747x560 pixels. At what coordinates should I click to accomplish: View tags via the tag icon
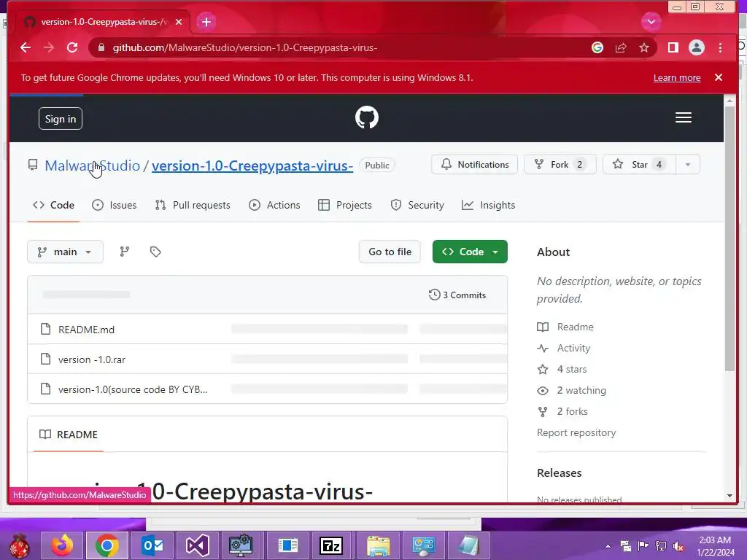pos(155,252)
